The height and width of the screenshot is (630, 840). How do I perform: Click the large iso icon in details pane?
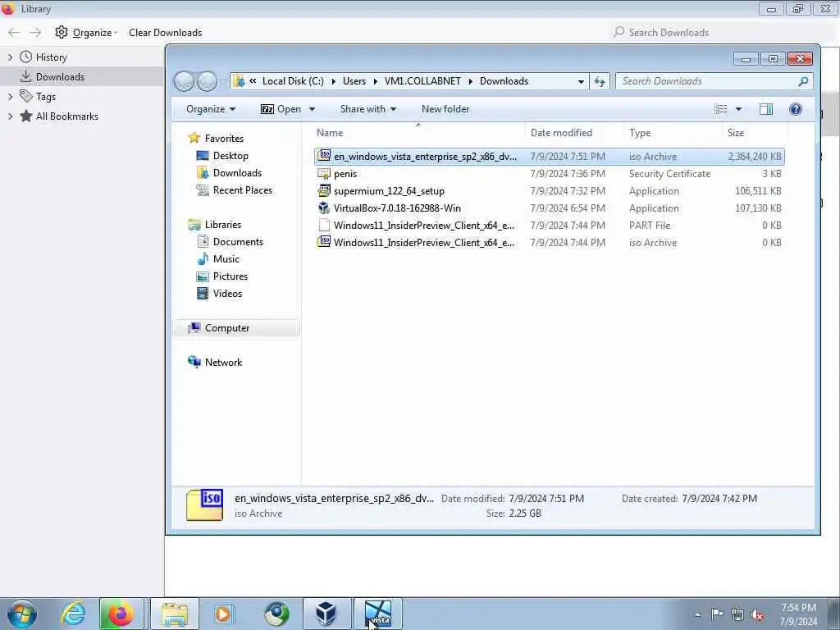tap(204, 504)
